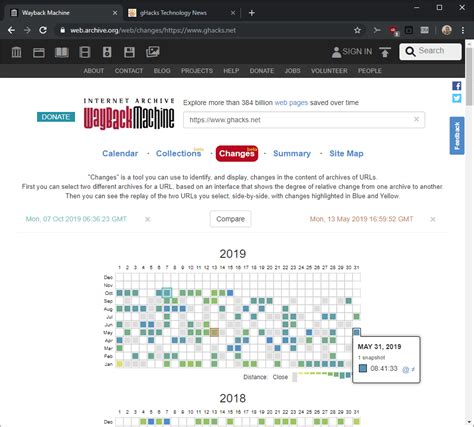Open the HELP menu item
The height and width of the screenshot is (427, 474).
pos(231,71)
